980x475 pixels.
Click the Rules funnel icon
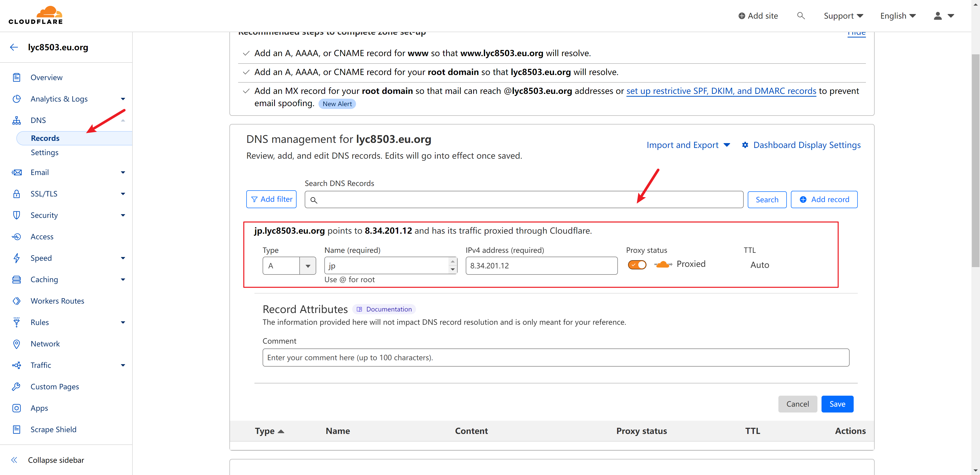coord(16,322)
